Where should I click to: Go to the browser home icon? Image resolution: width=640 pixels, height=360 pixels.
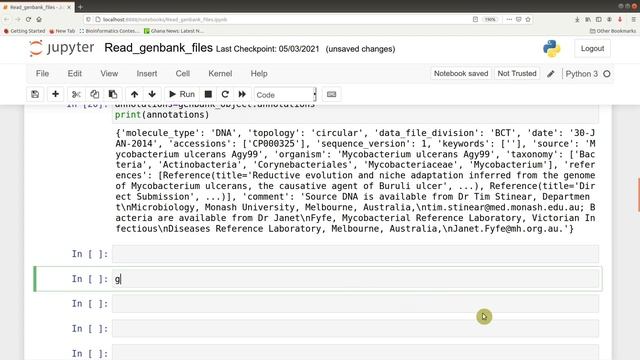pos(39,19)
